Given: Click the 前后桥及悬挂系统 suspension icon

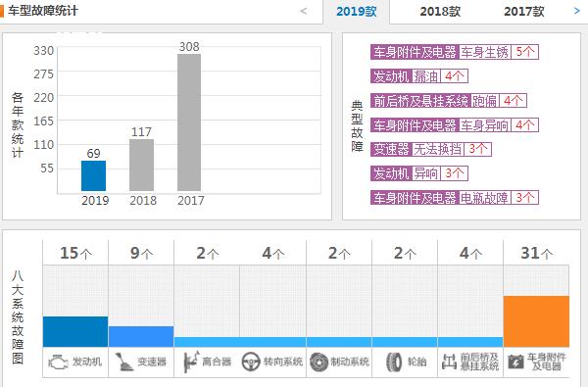Looking at the screenshot, I should [449, 362].
